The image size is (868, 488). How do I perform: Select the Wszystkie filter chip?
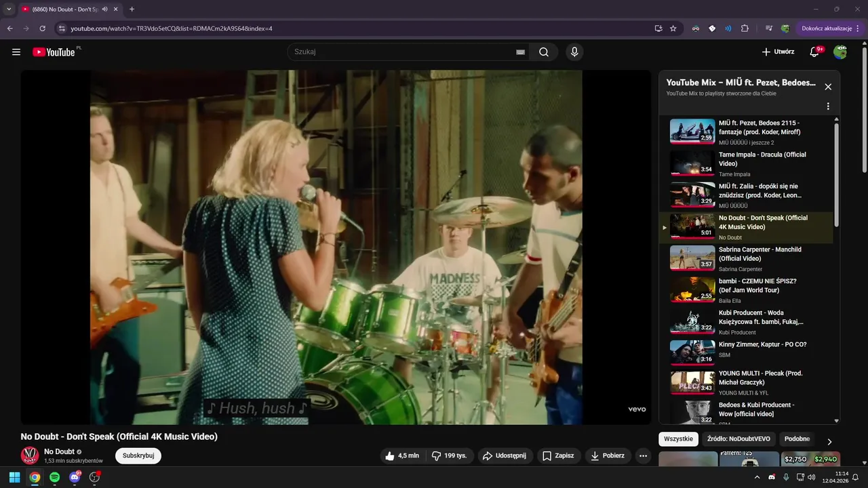[x=678, y=439]
